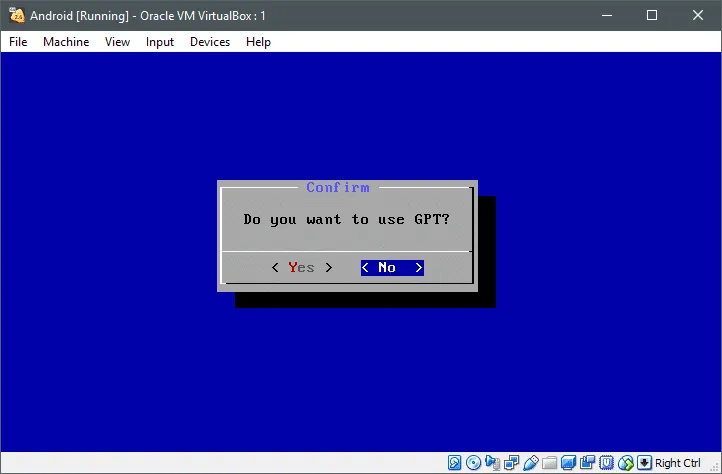The image size is (722, 474).
Task: Open the Devices menu
Action: 210,42
